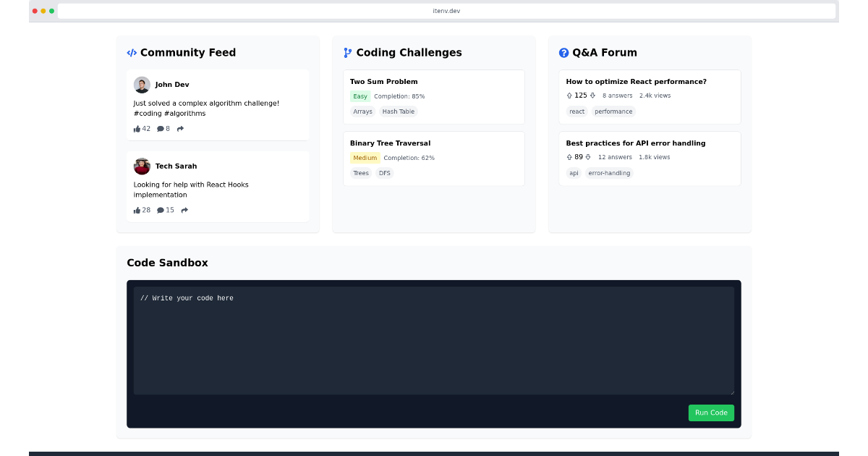Screen dimensions: 868x456
Task: Select the Hash Table tag
Action: [398, 111]
